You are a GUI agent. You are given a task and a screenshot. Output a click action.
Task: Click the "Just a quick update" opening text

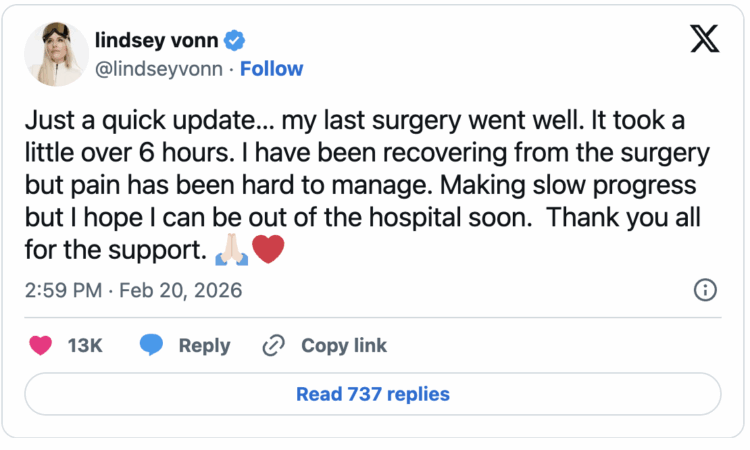tap(132, 122)
